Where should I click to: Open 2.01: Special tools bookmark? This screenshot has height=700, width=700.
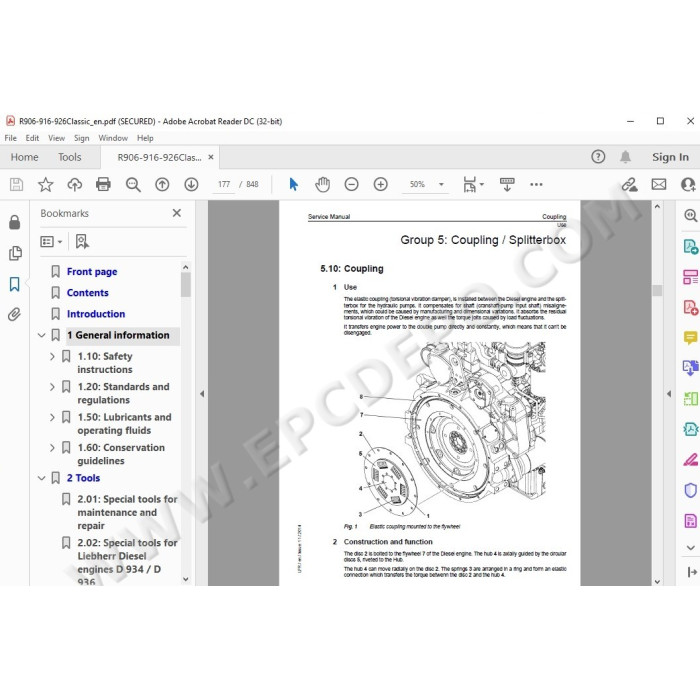(127, 512)
